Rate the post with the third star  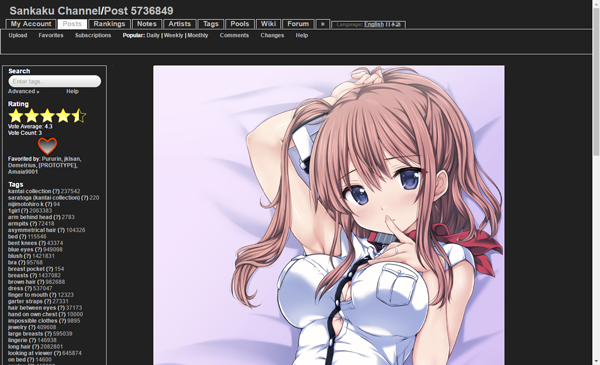[47, 116]
